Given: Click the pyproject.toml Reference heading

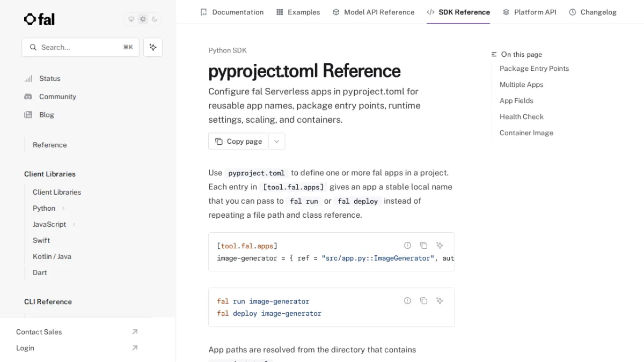Looking at the screenshot, I should coord(304,71).
